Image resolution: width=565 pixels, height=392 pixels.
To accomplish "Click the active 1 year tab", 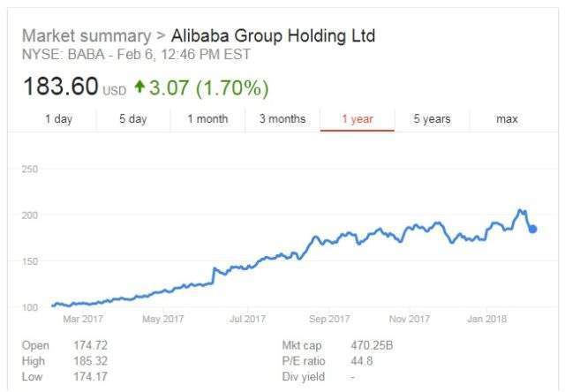I will click(x=357, y=119).
